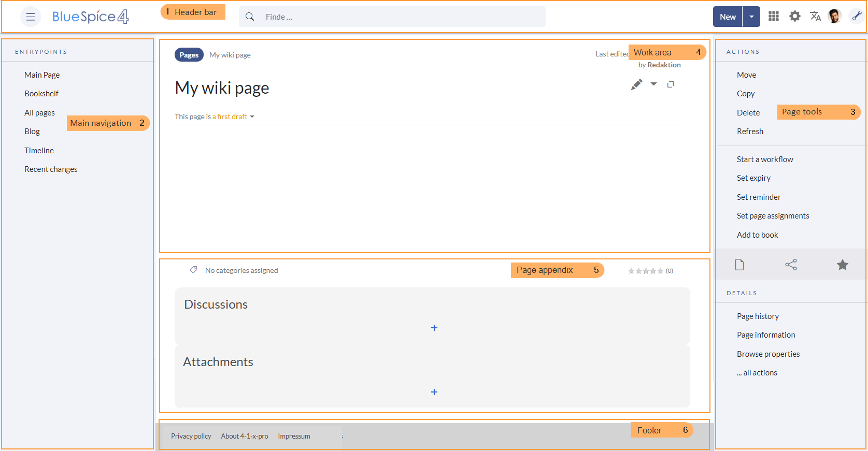This screenshot has height=451, width=868.
Task: Open Bookshelf in navigation
Action: coord(41,94)
